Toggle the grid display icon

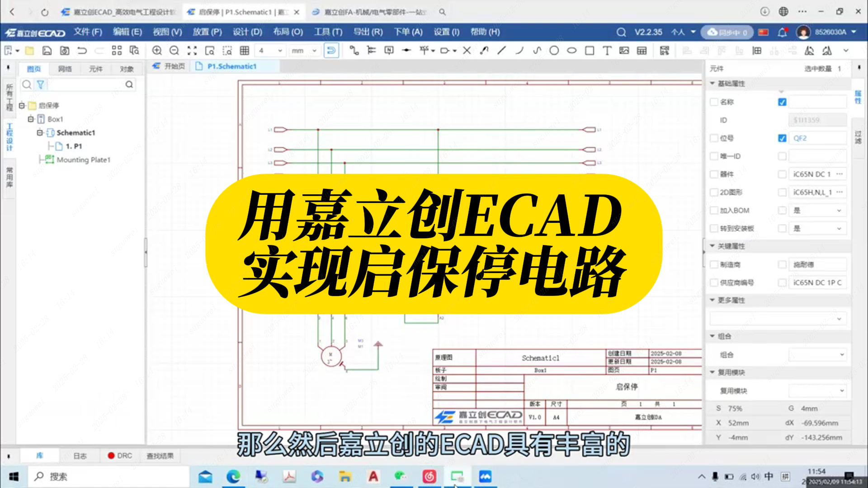tap(245, 51)
